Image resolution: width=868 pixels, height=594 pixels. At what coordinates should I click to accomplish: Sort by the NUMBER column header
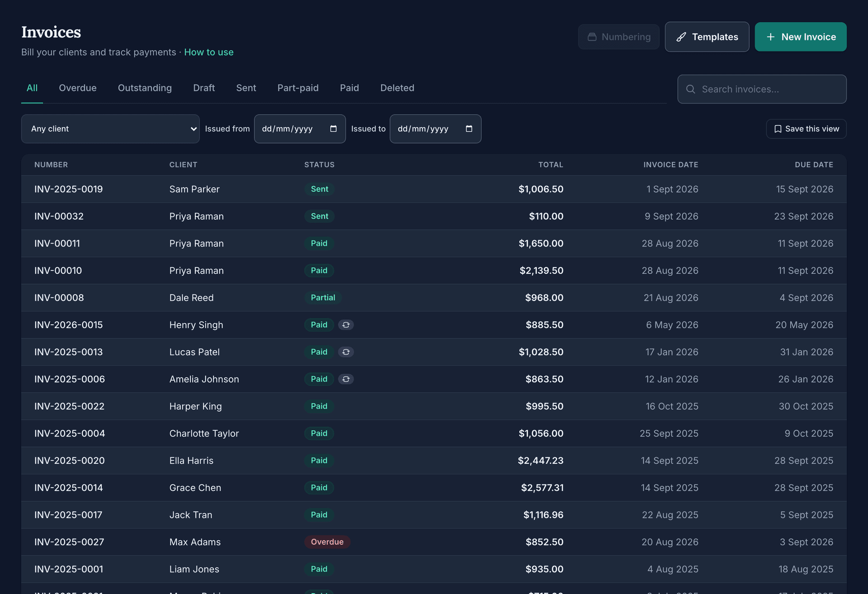pos(51,165)
